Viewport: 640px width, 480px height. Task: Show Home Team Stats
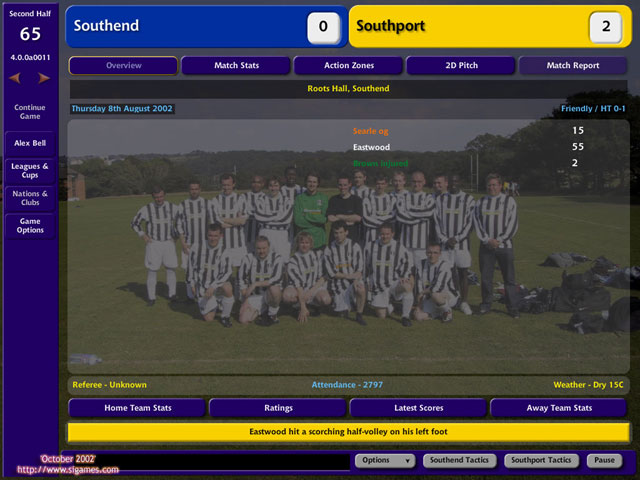(137, 408)
